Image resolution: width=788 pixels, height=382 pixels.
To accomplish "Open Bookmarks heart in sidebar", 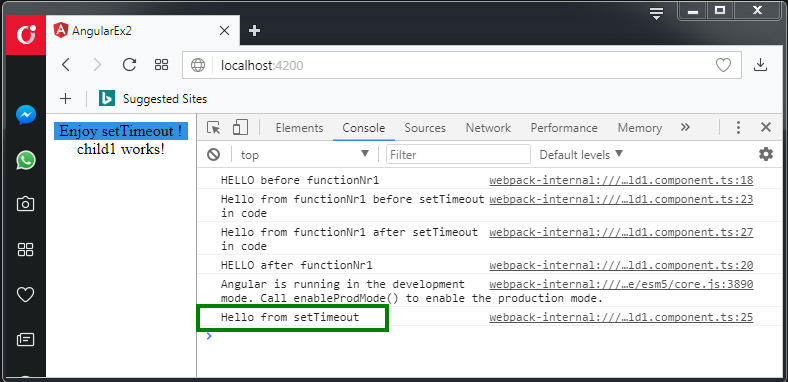I will coord(26,294).
